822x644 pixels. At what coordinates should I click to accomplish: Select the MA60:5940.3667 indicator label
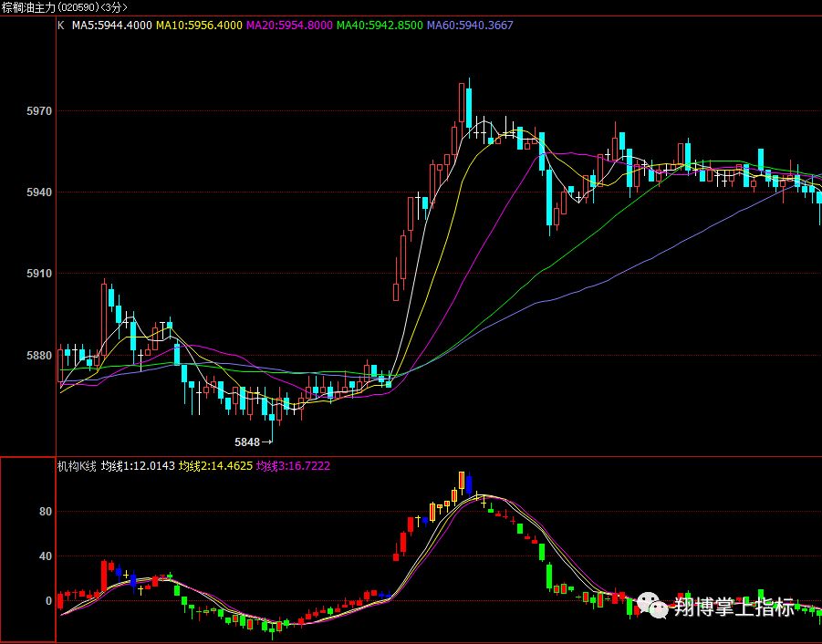(470, 26)
